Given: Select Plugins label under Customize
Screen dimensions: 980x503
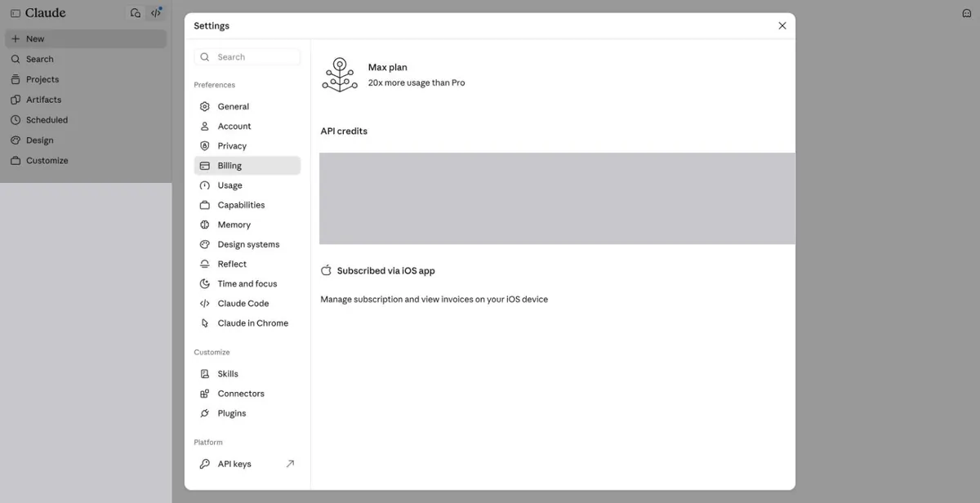Looking at the screenshot, I should 232,413.
